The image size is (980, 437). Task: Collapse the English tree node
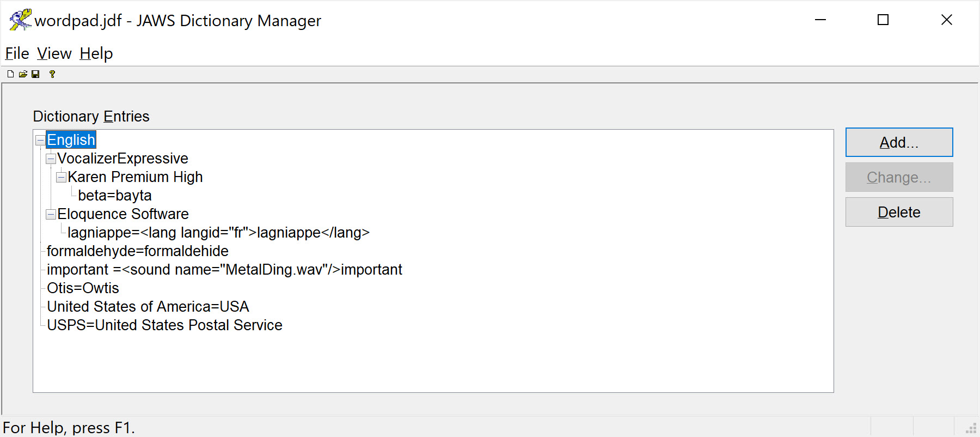click(x=40, y=140)
